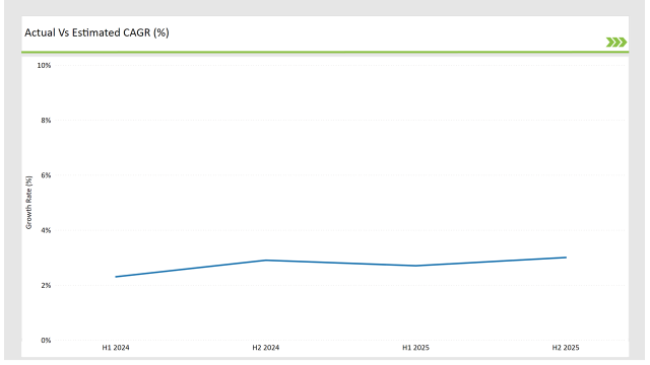Select the H2 2024 axis label
This screenshot has height=365, width=650.
point(266,348)
